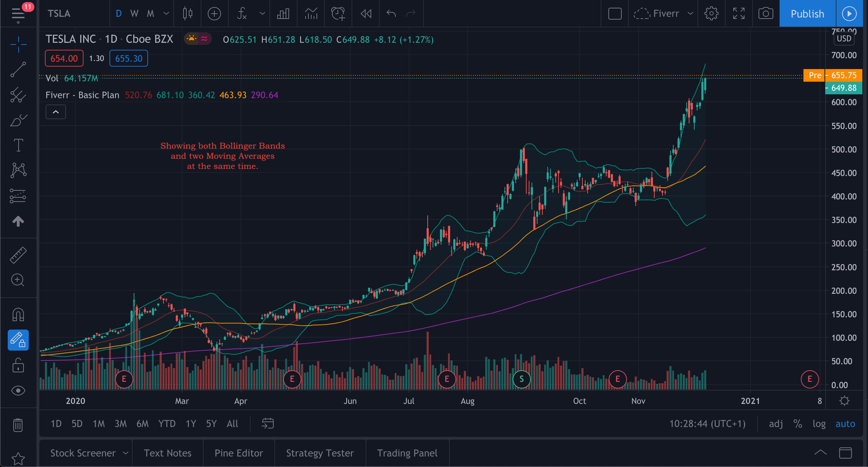Image resolution: width=868 pixels, height=467 pixels.
Task: Take a chart snapshot with camera
Action: [x=766, y=14]
